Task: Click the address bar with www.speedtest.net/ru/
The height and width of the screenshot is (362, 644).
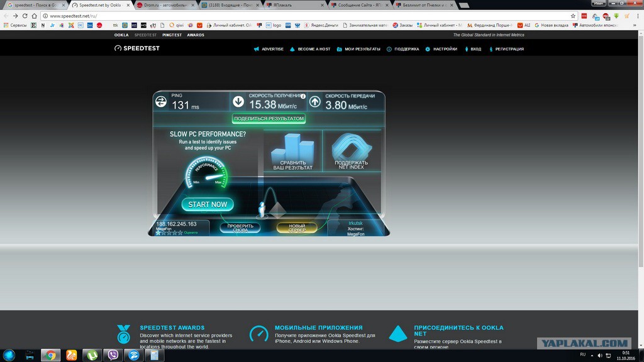Action: coord(306,16)
